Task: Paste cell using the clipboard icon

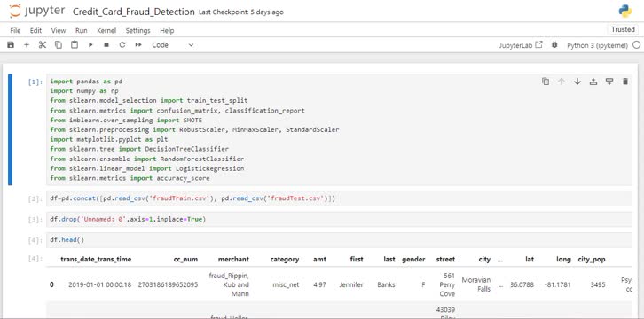Action: pos(75,45)
